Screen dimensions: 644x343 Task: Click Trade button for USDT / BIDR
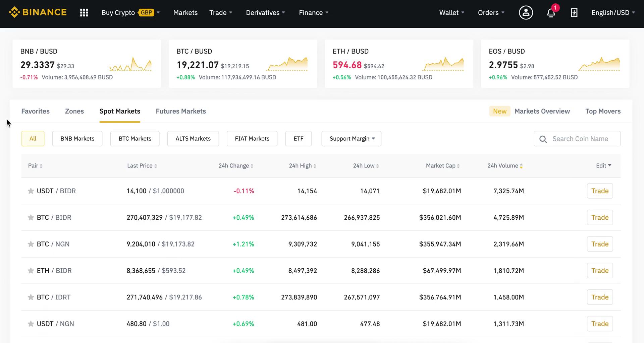(x=600, y=191)
